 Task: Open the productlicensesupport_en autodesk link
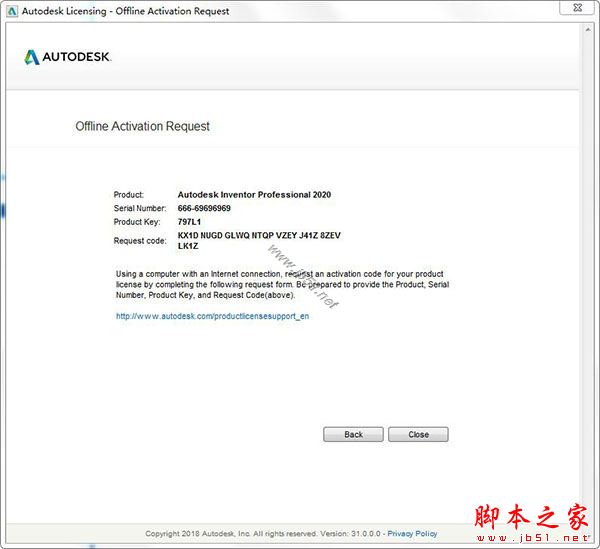[212, 316]
